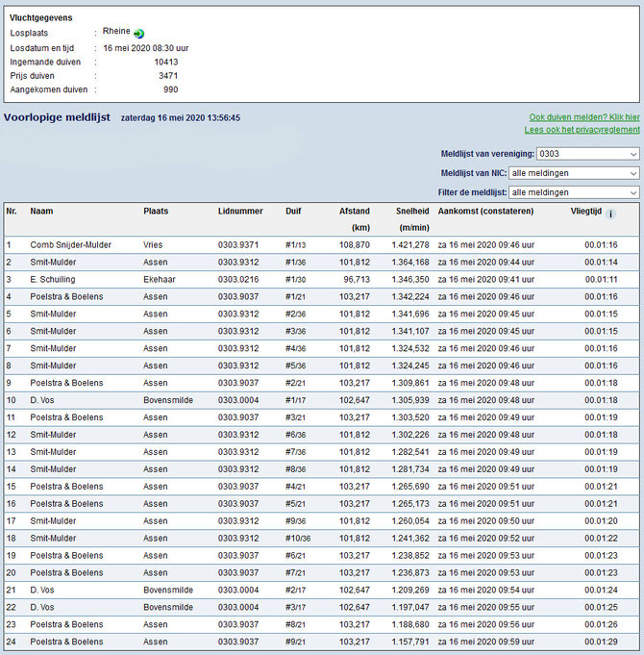Click the info icon beside Vliegtijd

point(610,214)
